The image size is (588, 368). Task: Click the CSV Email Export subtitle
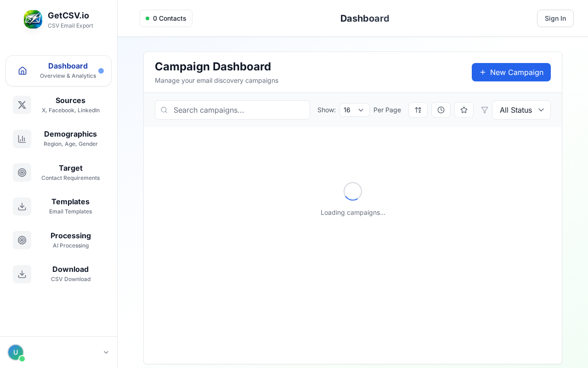click(70, 26)
